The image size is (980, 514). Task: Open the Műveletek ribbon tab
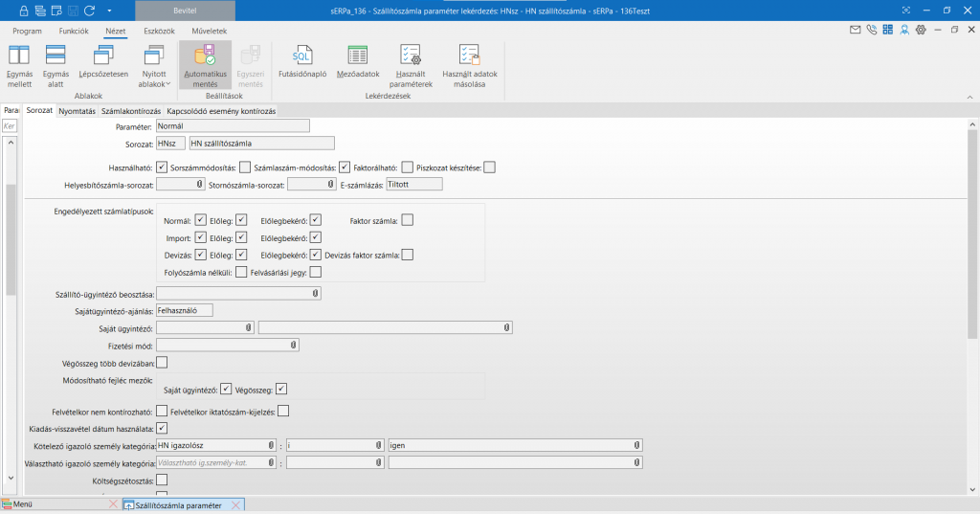(210, 31)
